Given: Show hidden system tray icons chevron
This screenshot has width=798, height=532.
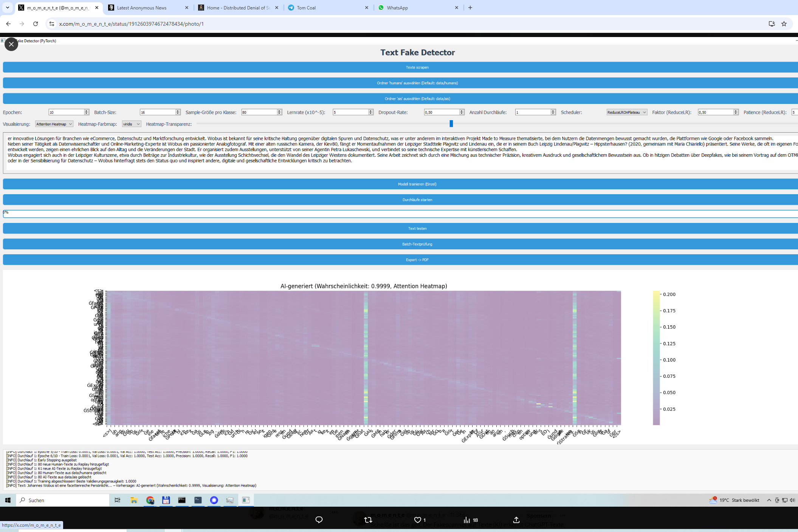Looking at the screenshot, I should [769, 500].
